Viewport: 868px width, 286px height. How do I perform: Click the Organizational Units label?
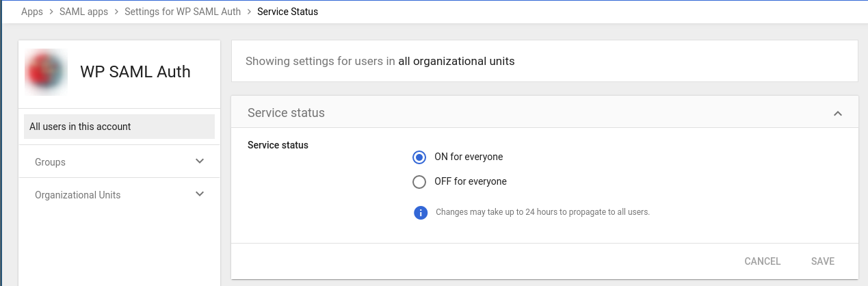(x=77, y=195)
